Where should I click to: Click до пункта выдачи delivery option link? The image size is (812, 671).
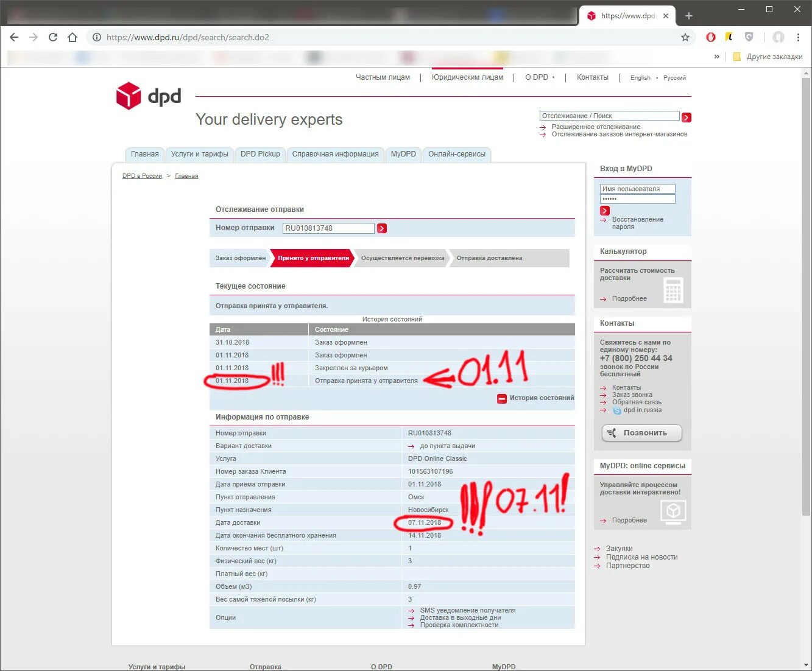(x=447, y=446)
